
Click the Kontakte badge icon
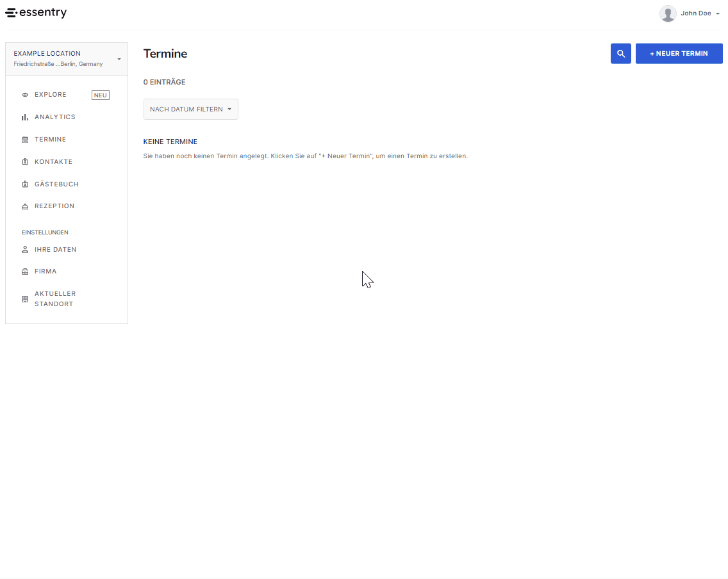coord(25,162)
